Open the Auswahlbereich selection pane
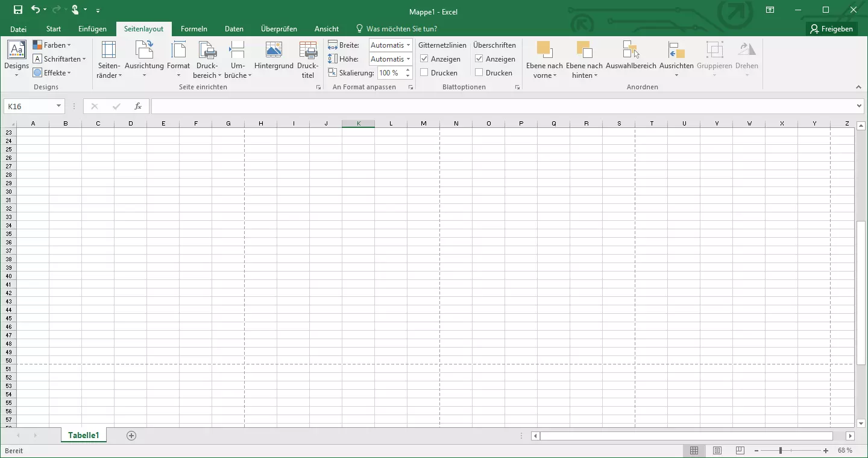868x458 pixels. click(x=631, y=56)
